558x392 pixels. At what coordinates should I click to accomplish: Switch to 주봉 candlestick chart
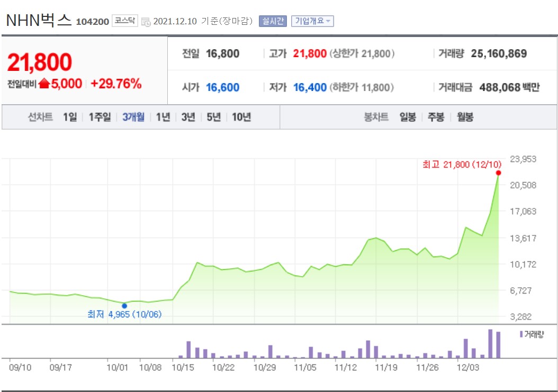pyautogui.click(x=436, y=117)
